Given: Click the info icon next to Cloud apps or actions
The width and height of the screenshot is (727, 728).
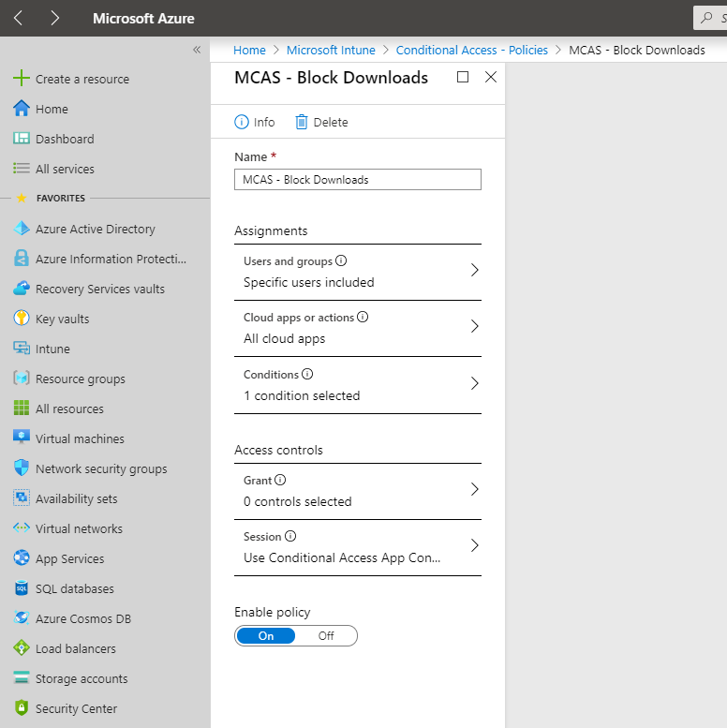Looking at the screenshot, I should pos(363,317).
